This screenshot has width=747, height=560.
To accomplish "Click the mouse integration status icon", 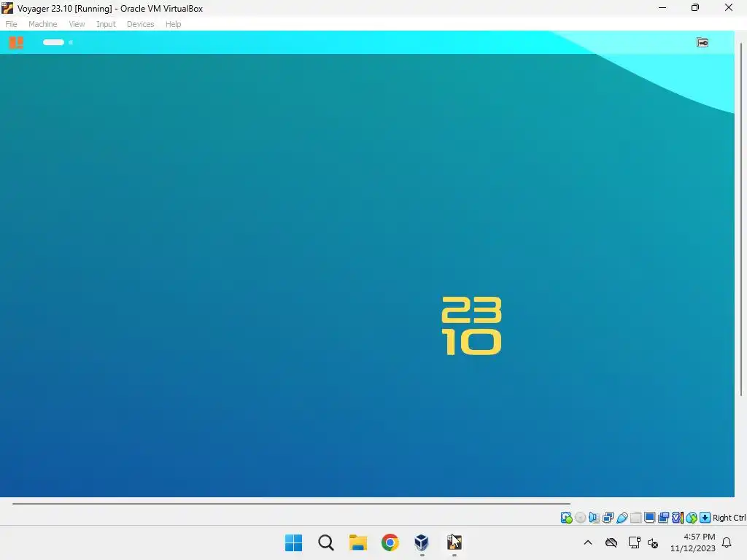I will (692, 518).
